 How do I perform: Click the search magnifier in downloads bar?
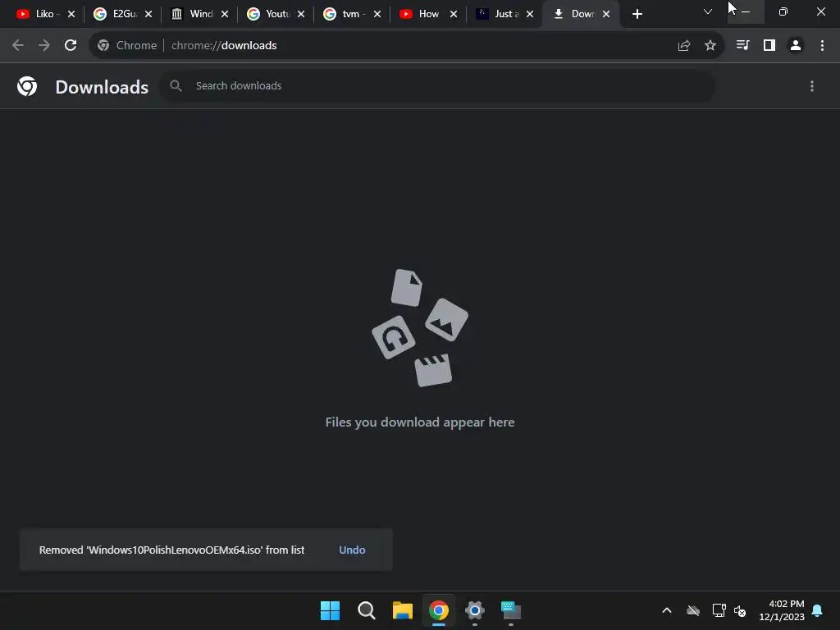[176, 85]
